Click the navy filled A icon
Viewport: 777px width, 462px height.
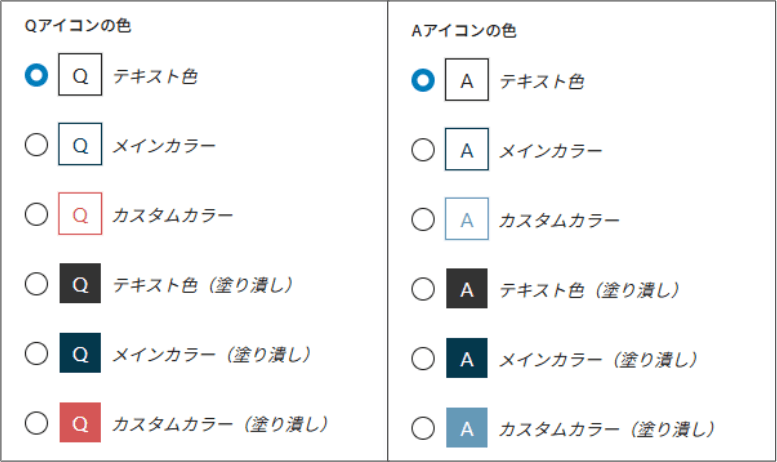[x=467, y=358]
